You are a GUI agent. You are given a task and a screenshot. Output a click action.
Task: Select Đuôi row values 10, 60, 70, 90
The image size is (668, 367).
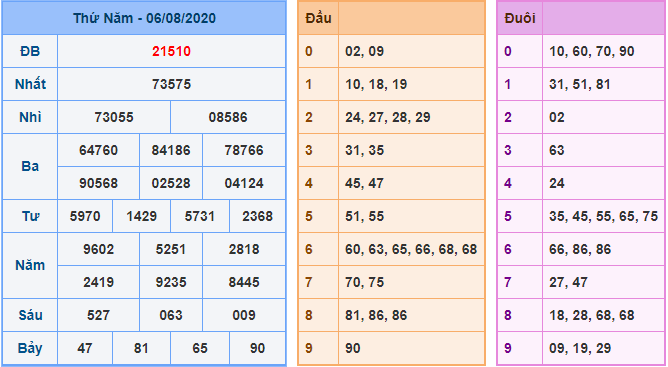pos(592,51)
